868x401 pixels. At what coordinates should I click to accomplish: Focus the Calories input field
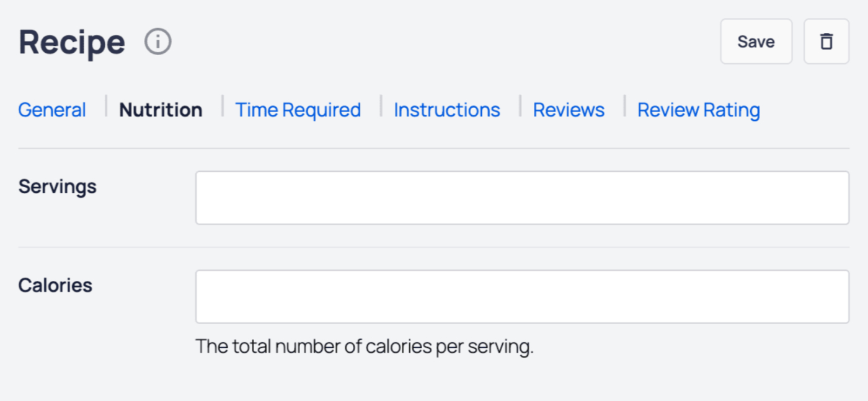tap(522, 296)
